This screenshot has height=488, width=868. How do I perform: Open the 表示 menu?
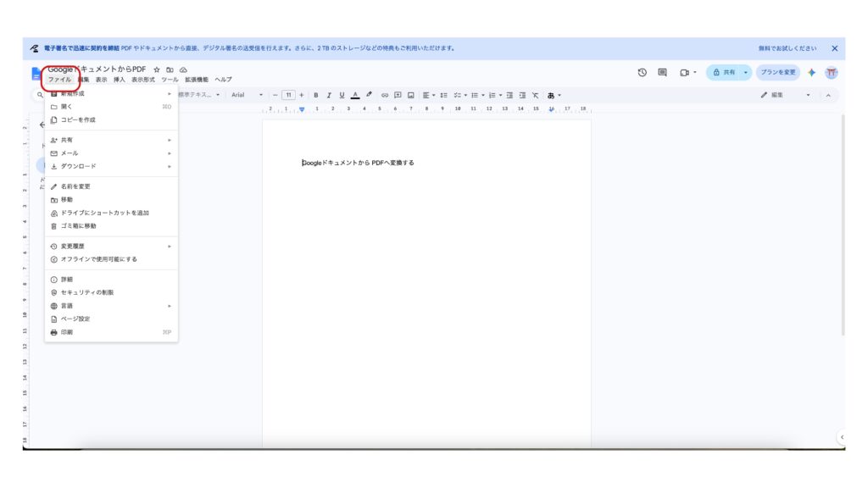pos(102,80)
